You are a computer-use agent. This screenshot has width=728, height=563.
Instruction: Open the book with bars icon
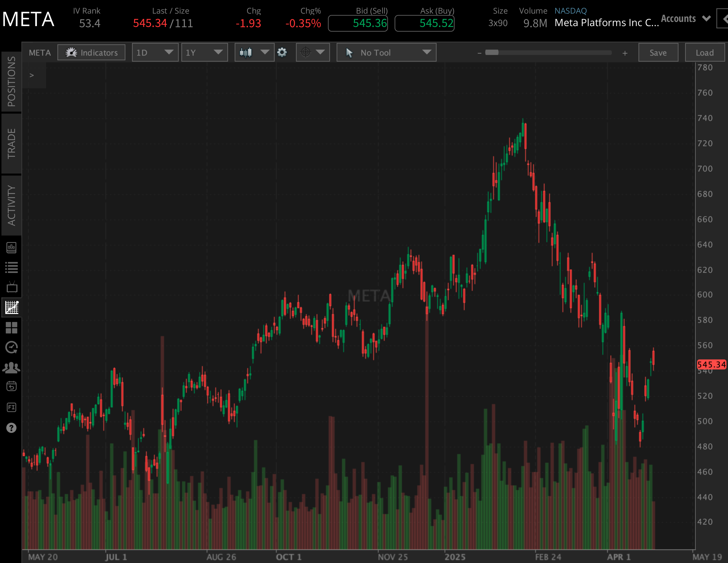tap(11, 248)
